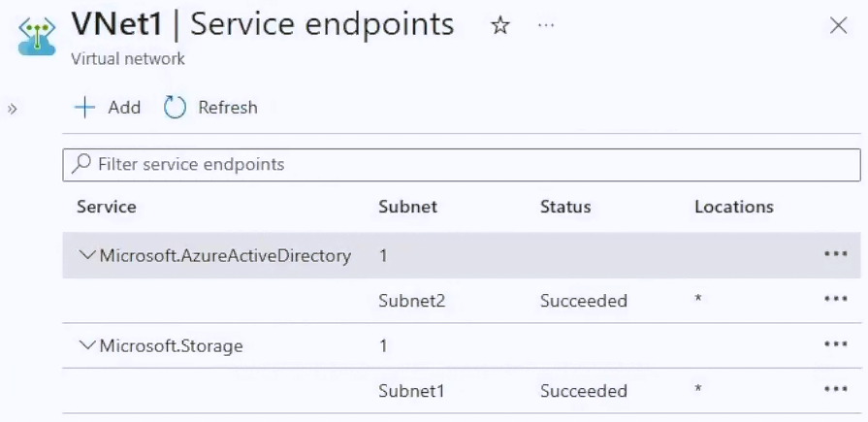Refresh the service endpoints list
The image size is (868, 422).
[210, 107]
